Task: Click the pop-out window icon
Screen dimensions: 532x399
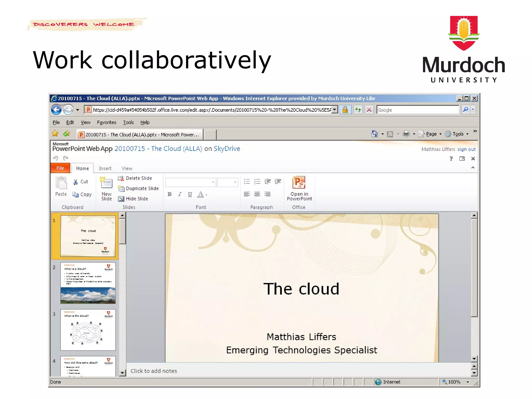Action: pyautogui.click(x=462, y=159)
